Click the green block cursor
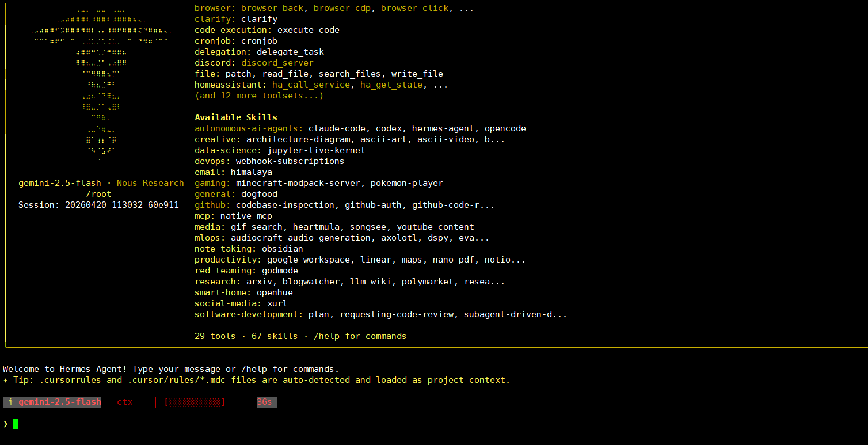Screen dimensions: 868x445 pos(16,424)
